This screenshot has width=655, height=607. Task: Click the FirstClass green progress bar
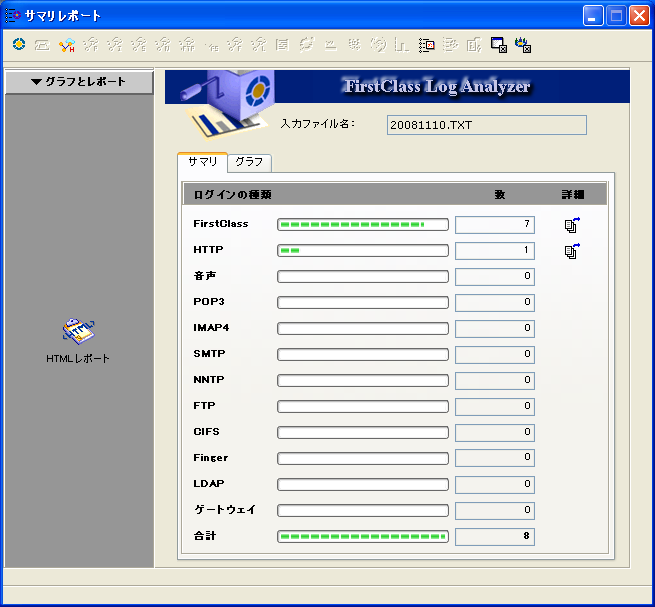(x=363, y=224)
